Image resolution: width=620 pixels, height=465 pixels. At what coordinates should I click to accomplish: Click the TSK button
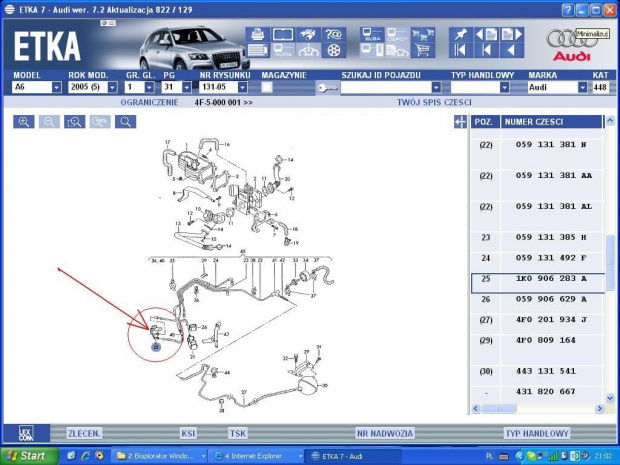[238, 433]
